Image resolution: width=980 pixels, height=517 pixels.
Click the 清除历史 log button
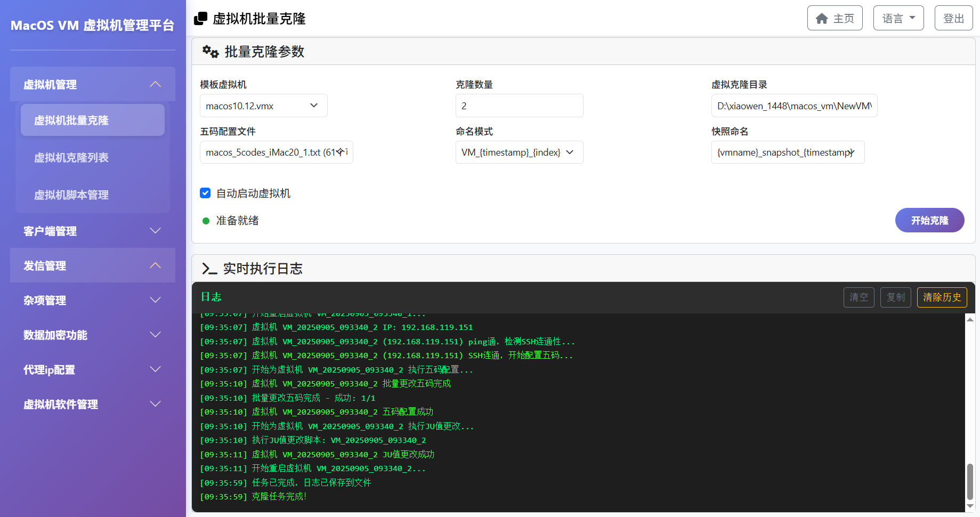942,297
